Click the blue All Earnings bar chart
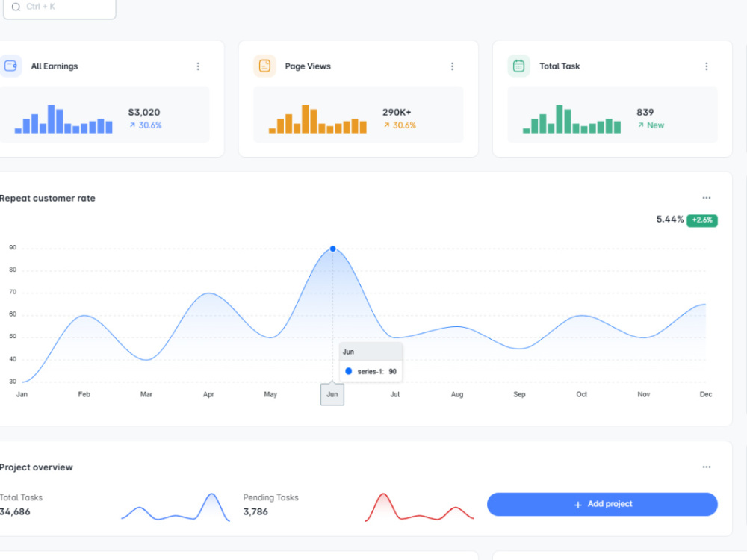Image resolution: width=747 pixels, height=560 pixels. [x=63, y=119]
